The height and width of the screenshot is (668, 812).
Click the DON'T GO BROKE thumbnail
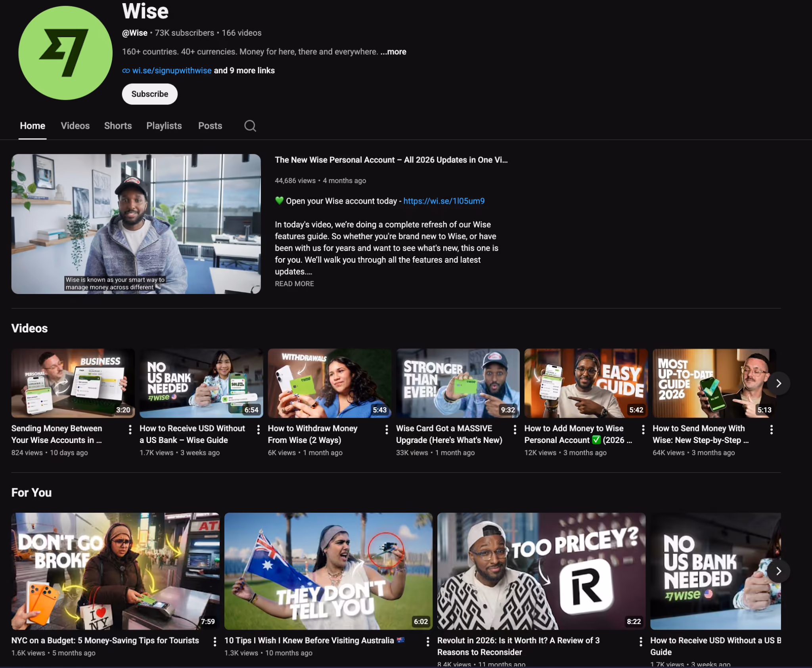115,571
